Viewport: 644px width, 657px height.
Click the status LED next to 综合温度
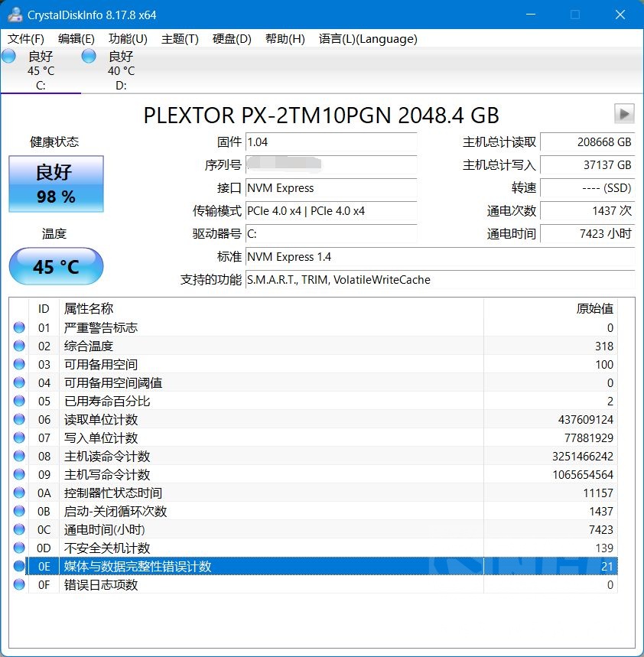point(19,346)
